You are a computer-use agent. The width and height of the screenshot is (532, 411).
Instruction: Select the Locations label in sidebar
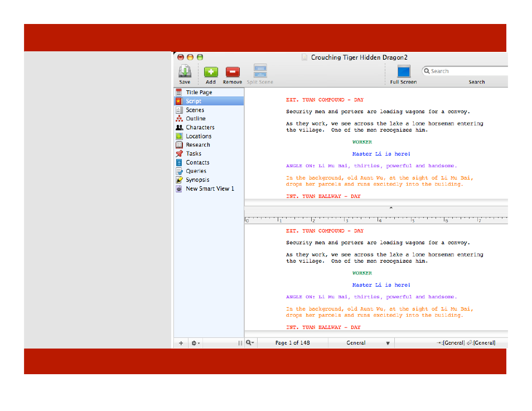[x=199, y=136]
